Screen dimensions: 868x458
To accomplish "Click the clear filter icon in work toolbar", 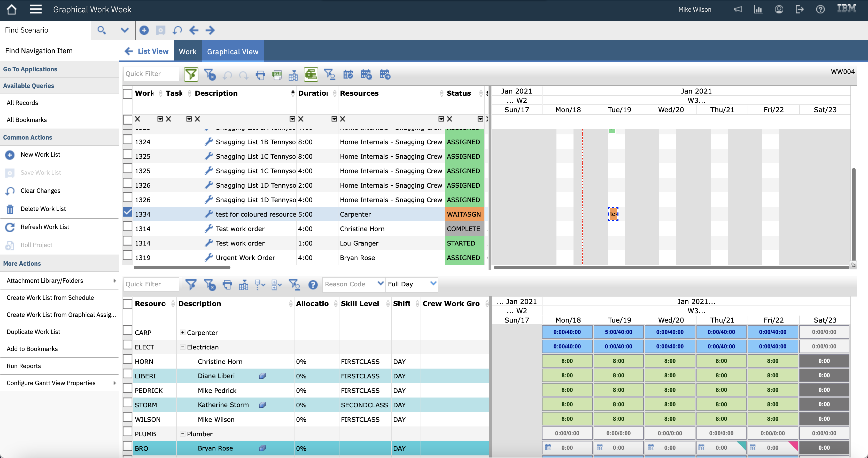I will tap(210, 74).
